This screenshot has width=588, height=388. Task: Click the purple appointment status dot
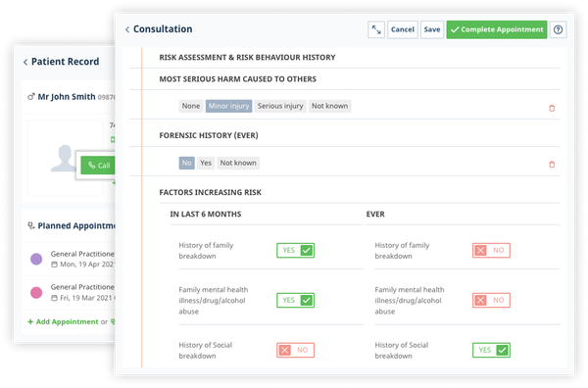pos(36,259)
